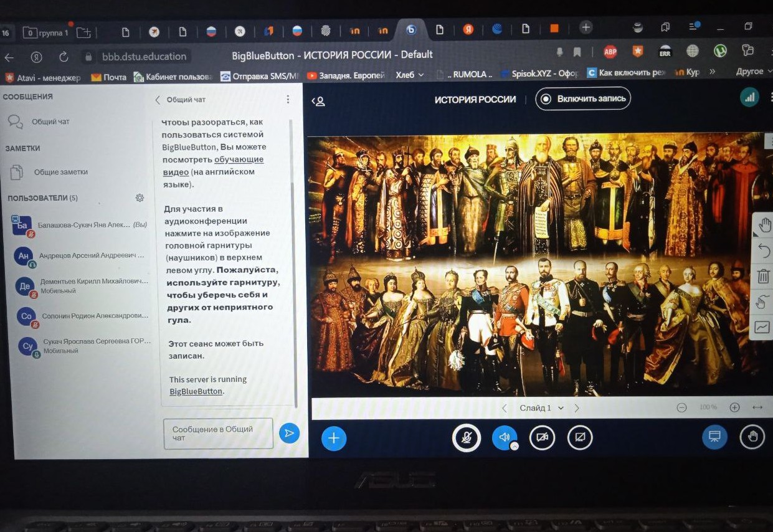The image size is (773, 532).
Task: Open the audio device chevron on speaker button
Action: click(515, 446)
